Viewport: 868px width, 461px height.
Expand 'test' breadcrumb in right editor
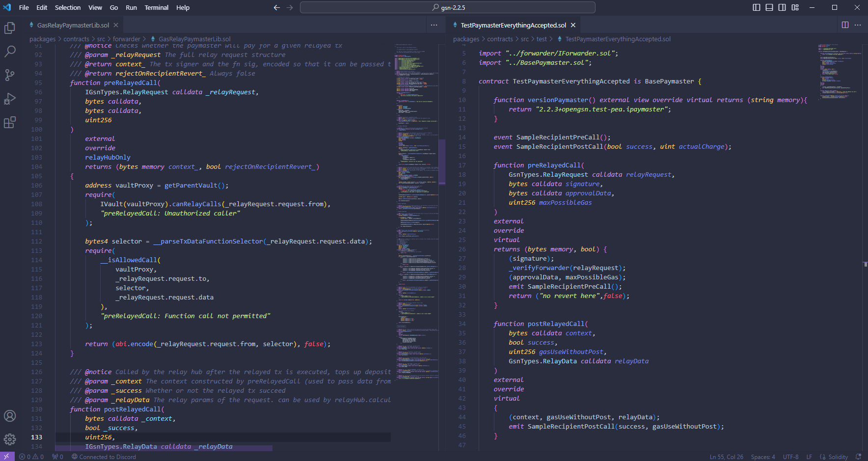(x=541, y=39)
